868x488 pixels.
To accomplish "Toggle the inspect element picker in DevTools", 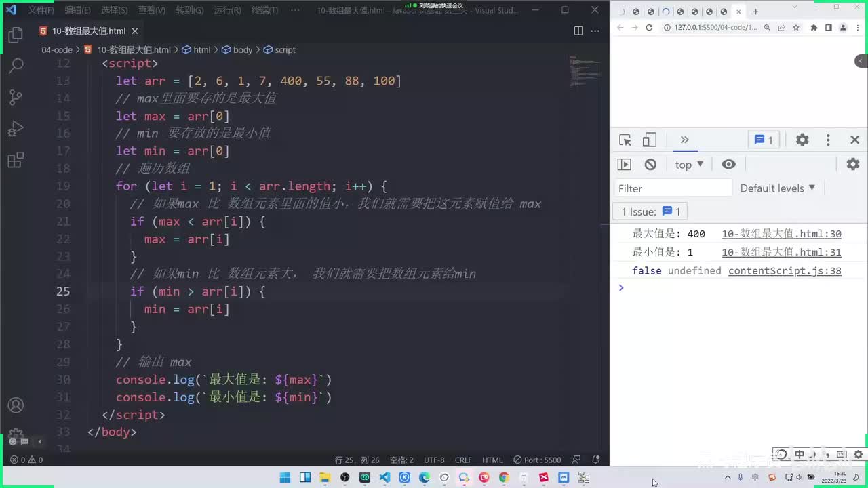I will [x=625, y=140].
